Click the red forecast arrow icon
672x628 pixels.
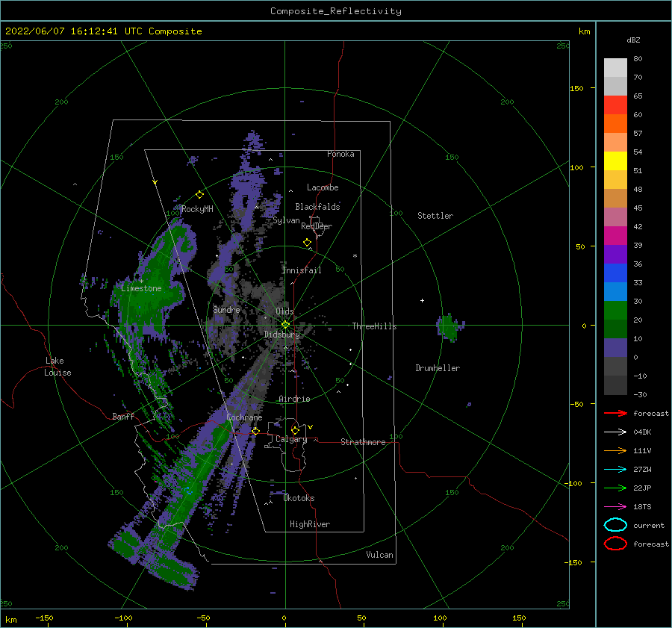tap(615, 413)
